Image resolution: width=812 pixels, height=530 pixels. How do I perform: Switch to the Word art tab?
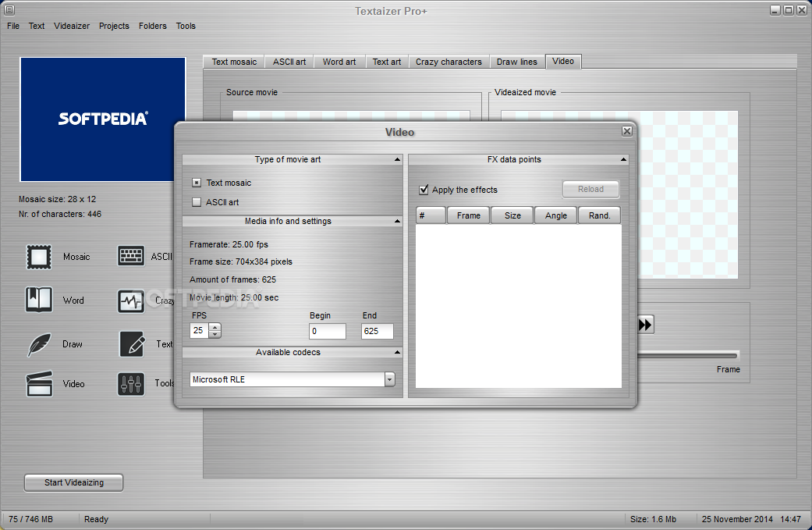coord(339,62)
